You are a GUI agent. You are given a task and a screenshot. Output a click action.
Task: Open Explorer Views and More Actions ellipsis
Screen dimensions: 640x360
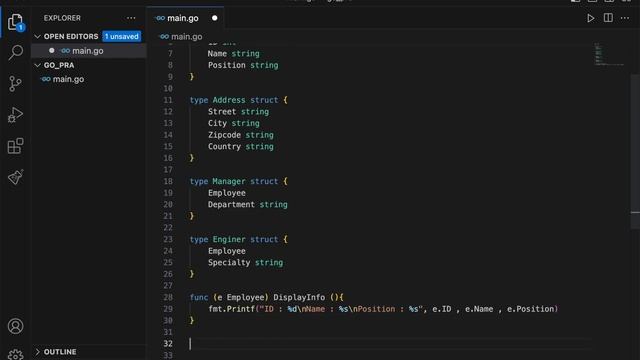click(x=131, y=18)
